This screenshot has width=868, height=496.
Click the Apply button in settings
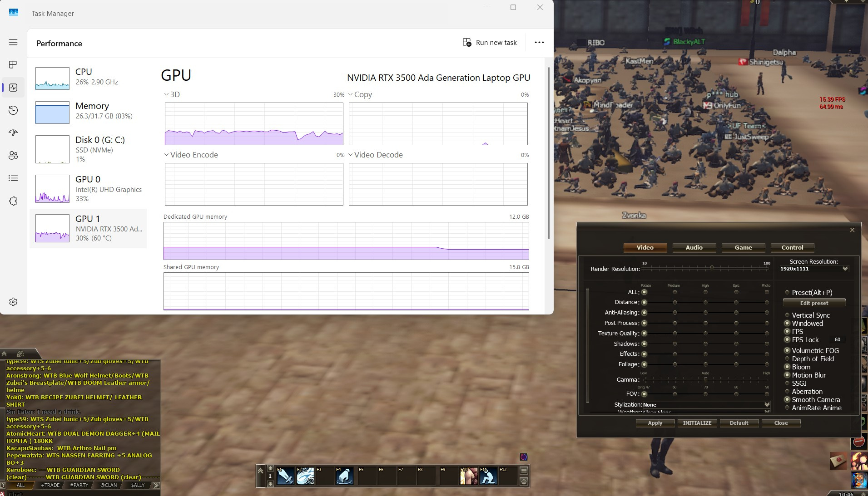(655, 423)
